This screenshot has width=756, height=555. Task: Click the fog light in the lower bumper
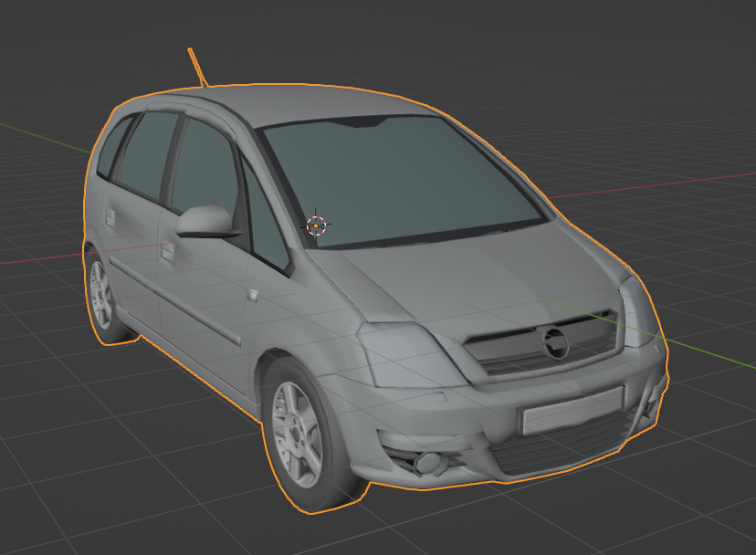coord(427,463)
